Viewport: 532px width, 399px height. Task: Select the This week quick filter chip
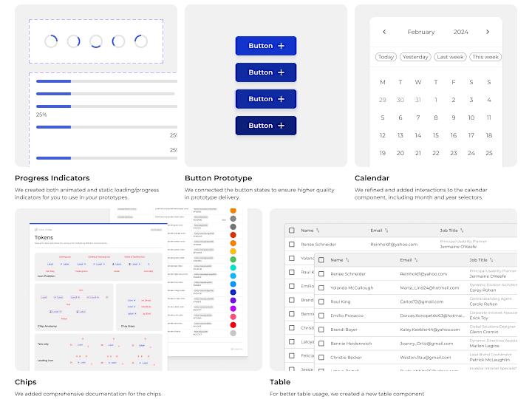[x=485, y=57]
